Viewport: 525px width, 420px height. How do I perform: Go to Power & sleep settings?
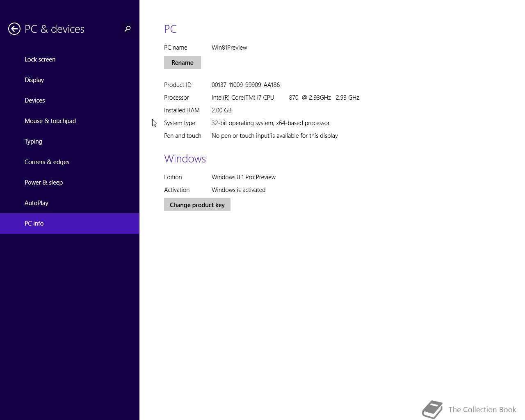(70, 183)
